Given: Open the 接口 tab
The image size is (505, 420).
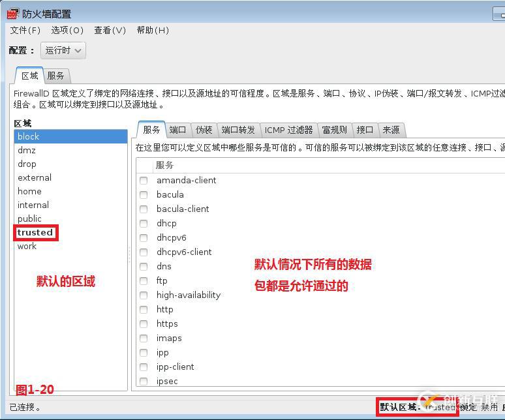Looking at the screenshot, I should [x=365, y=130].
